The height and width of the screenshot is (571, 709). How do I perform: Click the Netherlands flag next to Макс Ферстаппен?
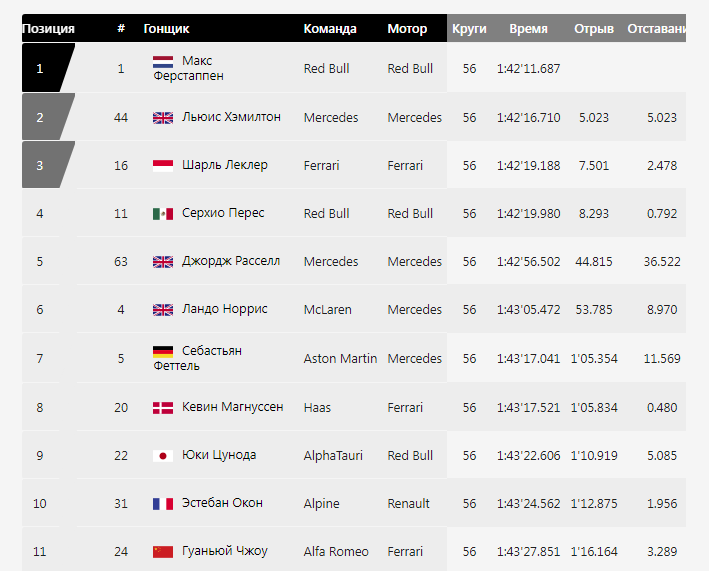(x=163, y=62)
